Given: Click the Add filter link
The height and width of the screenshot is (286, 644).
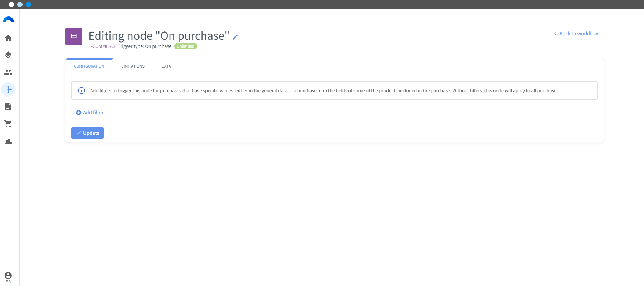Looking at the screenshot, I should coord(90,113).
